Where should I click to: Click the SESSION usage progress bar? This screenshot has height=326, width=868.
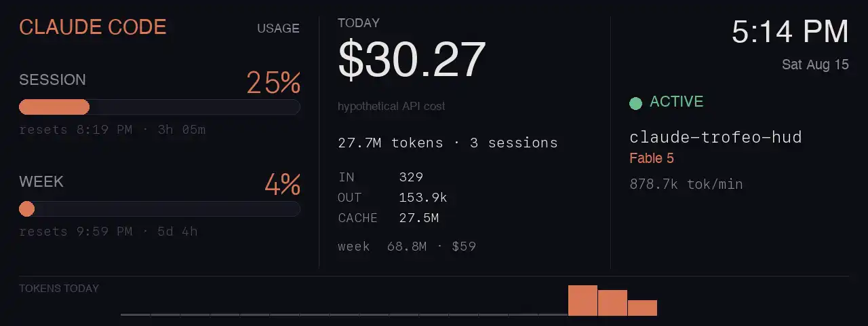[159, 107]
